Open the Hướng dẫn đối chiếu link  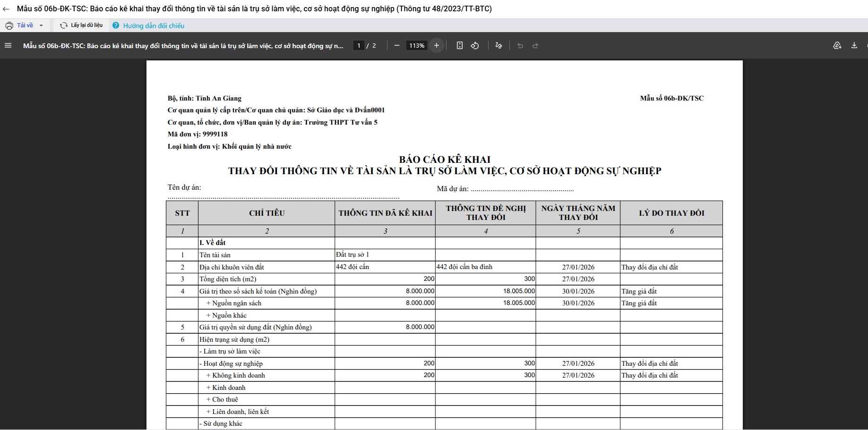(154, 26)
